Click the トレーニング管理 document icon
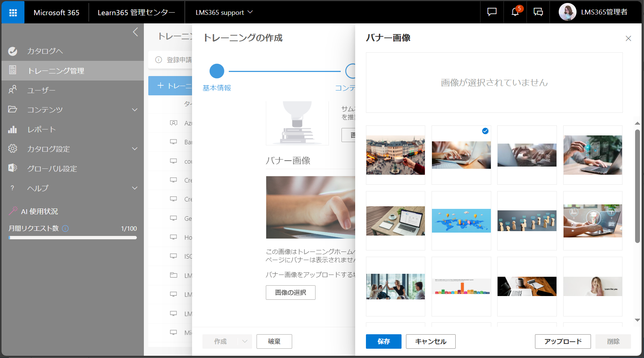644x358 pixels. [13, 70]
